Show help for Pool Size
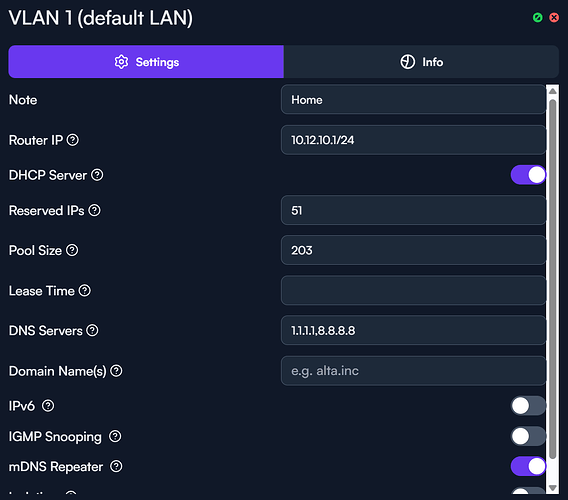The width and height of the screenshot is (568, 500). [72, 250]
